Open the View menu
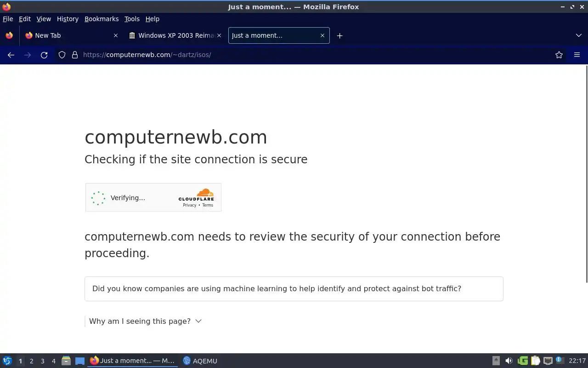This screenshot has width=588, height=368. [44, 19]
